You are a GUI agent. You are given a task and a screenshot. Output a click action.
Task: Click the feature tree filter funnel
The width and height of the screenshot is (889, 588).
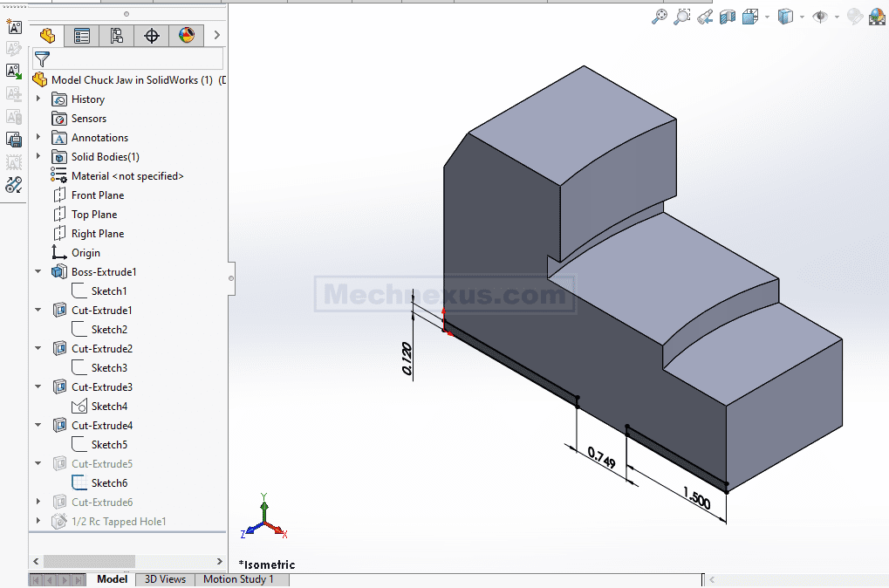[x=42, y=58]
